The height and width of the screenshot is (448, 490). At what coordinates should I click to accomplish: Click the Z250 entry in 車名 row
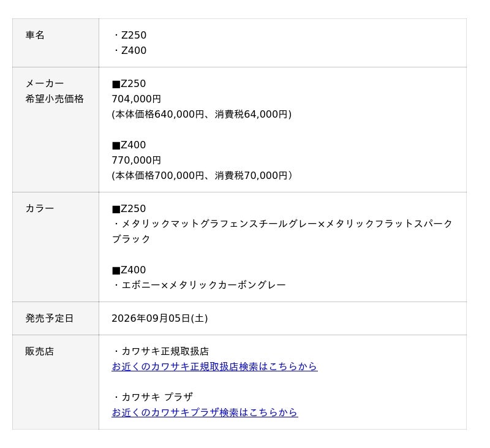click(x=129, y=35)
